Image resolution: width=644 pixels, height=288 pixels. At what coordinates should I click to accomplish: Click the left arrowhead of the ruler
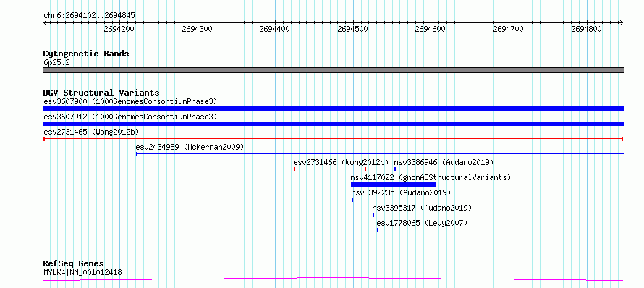tap(45, 23)
